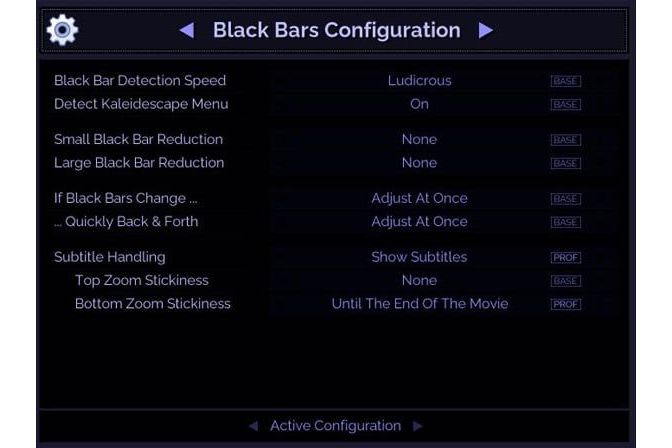Select Top Zoom Stickiness None value

[x=419, y=280]
